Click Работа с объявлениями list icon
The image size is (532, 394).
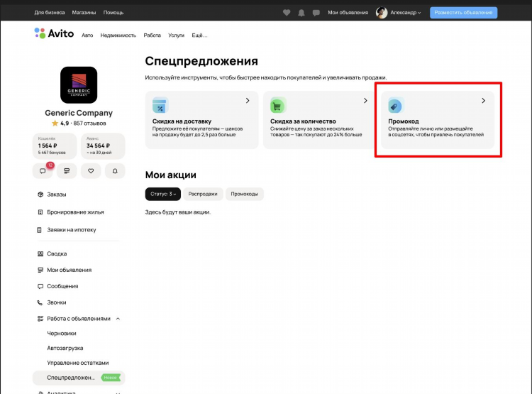[x=40, y=319]
